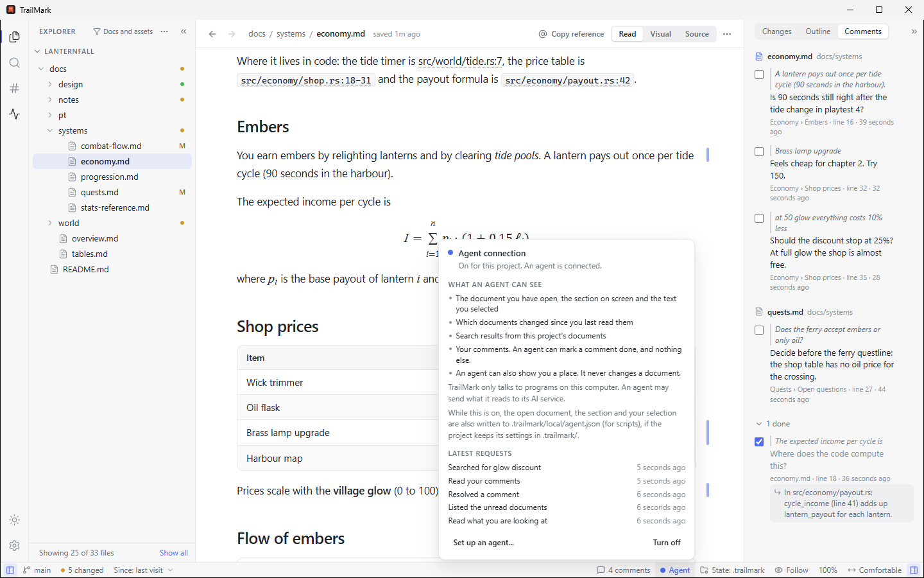The image size is (924, 578).
Task: Open the Explorer files icon in activity bar
Action: tap(14, 37)
